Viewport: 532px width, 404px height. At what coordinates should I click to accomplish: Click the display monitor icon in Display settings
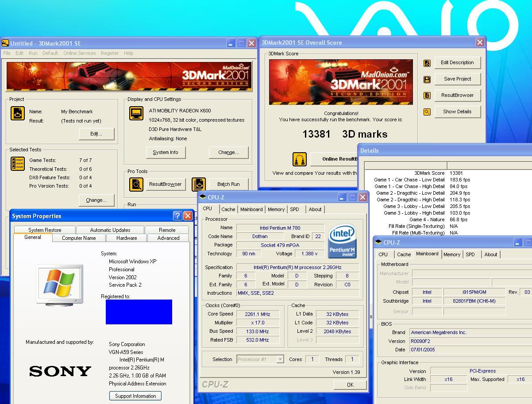[x=136, y=113]
